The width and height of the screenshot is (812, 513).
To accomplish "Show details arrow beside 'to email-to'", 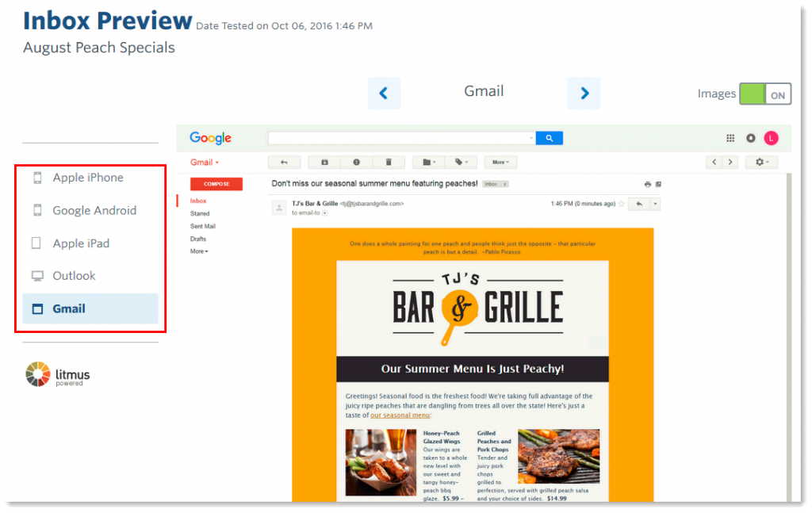I will coord(324,213).
